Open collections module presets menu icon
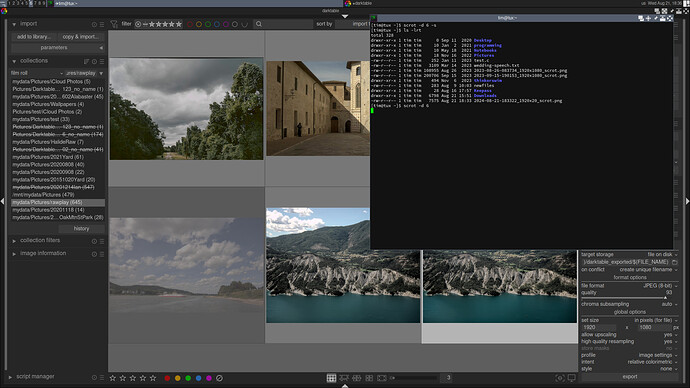 coord(102,61)
